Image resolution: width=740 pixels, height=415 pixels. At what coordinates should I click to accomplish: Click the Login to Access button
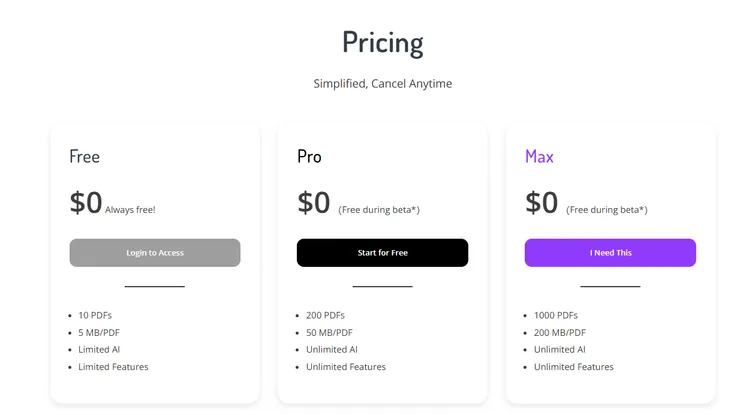(155, 253)
